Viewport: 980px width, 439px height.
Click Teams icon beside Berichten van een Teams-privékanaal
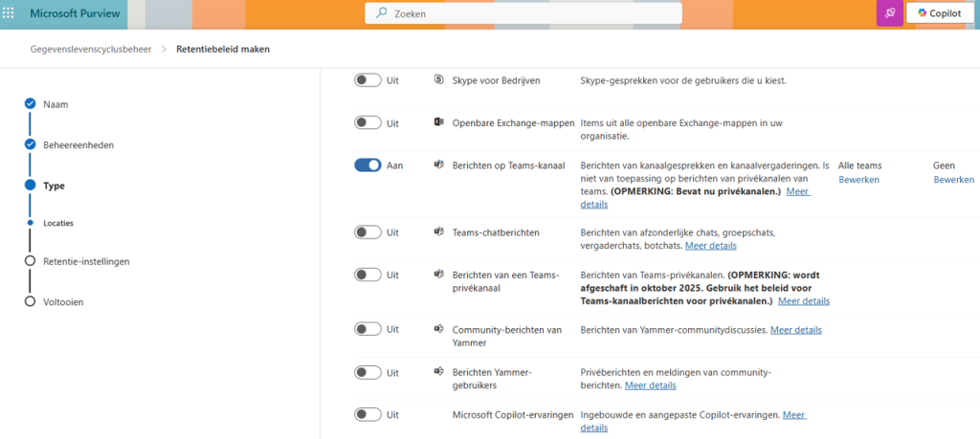[438, 274]
